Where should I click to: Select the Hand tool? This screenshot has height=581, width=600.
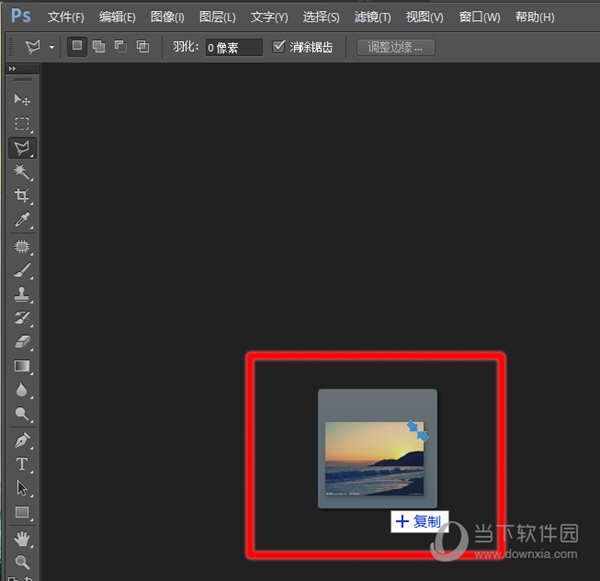click(22, 538)
